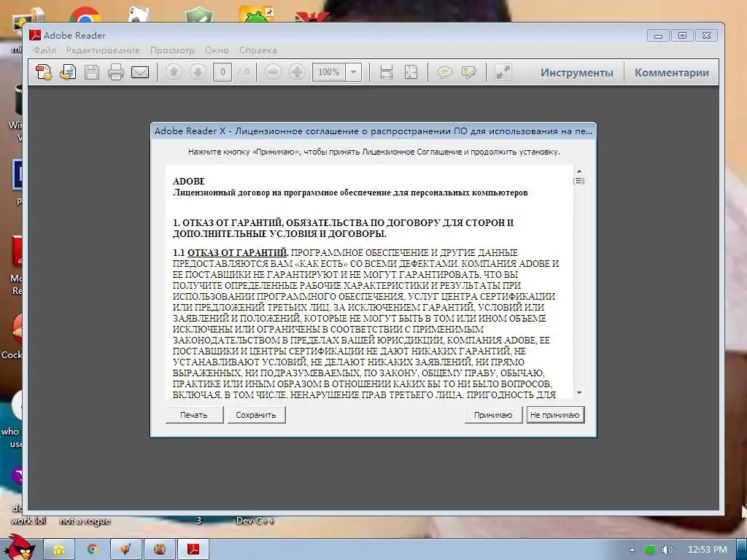Image resolution: width=747 pixels, height=560 pixels.
Task: Click the ADOBE heading in license text
Action: click(189, 182)
